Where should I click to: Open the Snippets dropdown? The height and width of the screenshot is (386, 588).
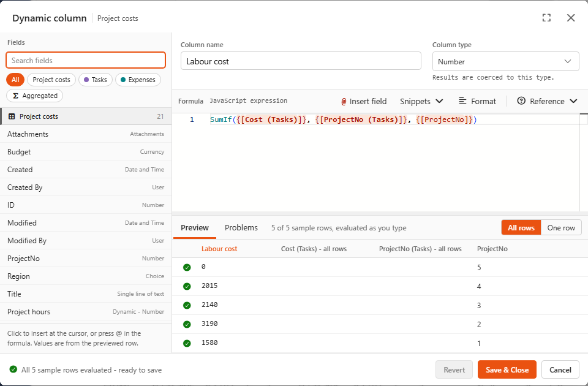(x=421, y=101)
